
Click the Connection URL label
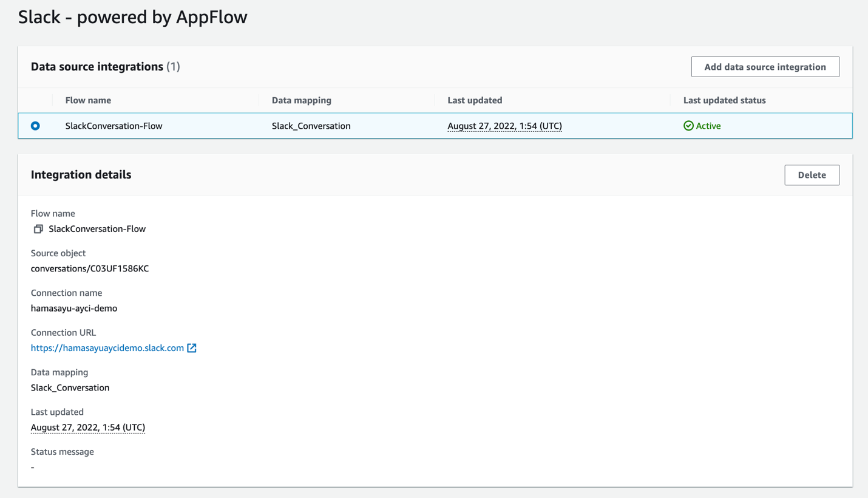tap(64, 332)
